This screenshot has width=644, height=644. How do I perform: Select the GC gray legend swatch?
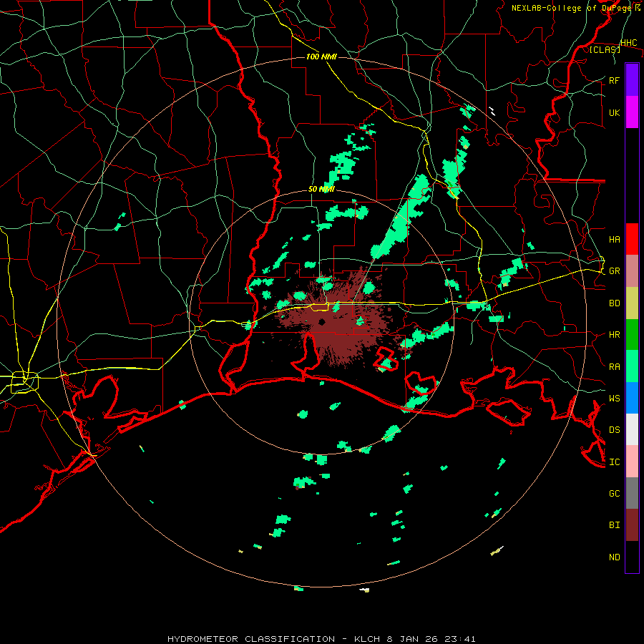coord(632,493)
